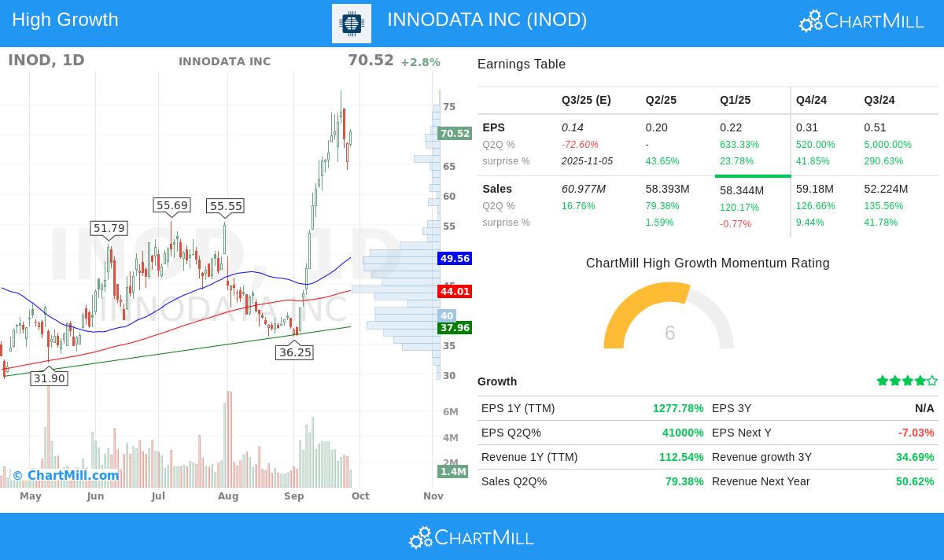
Task: Click the 58.344M sales value
Action: click(742, 190)
